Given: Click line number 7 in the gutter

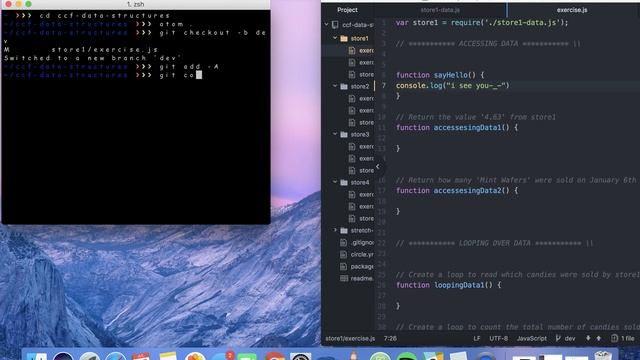Looking at the screenshot, I should (x=383, y=85).
